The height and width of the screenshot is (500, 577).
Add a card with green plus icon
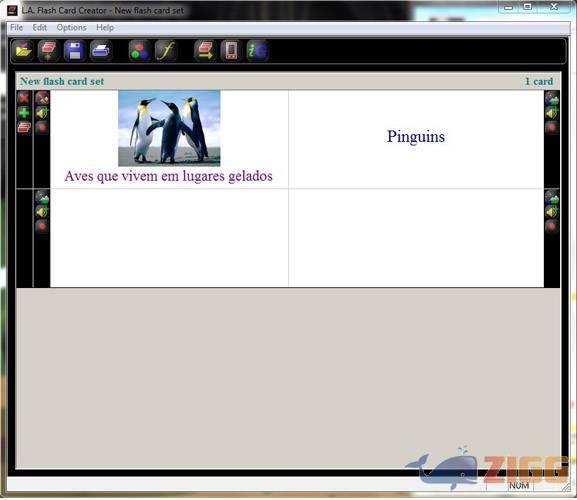click(24, 113)
